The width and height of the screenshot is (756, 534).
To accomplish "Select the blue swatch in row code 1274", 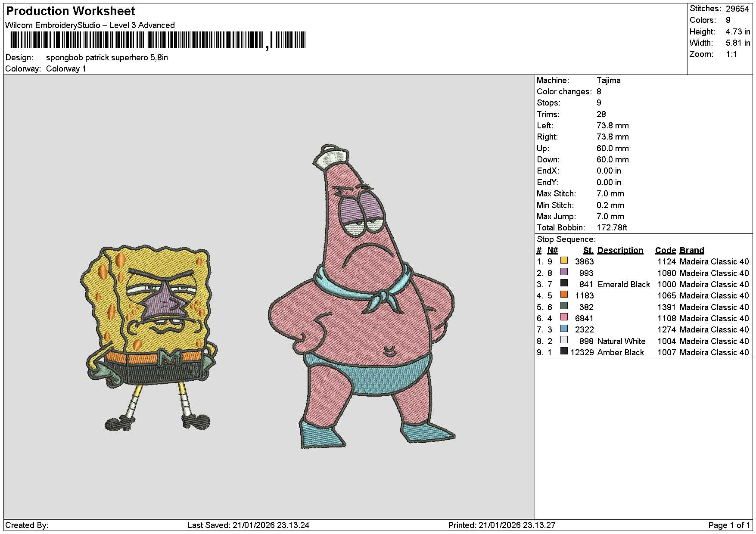I will [x=564, y=329].
